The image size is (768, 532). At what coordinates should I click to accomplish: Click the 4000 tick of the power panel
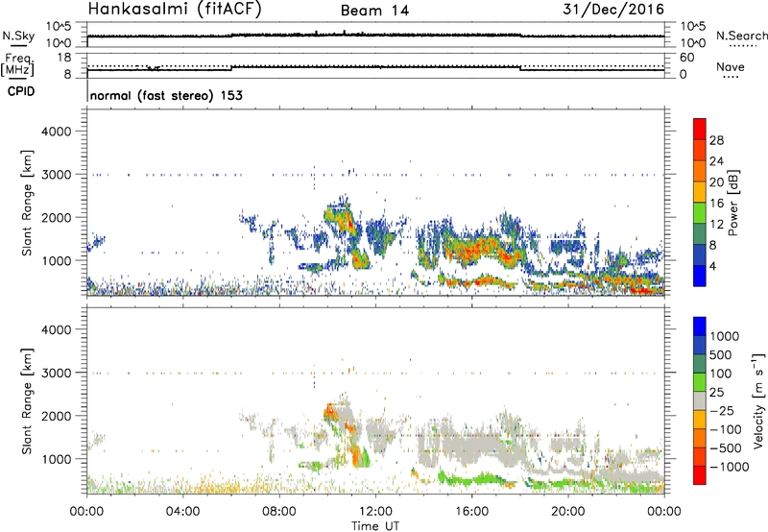(x=57, y=132)
